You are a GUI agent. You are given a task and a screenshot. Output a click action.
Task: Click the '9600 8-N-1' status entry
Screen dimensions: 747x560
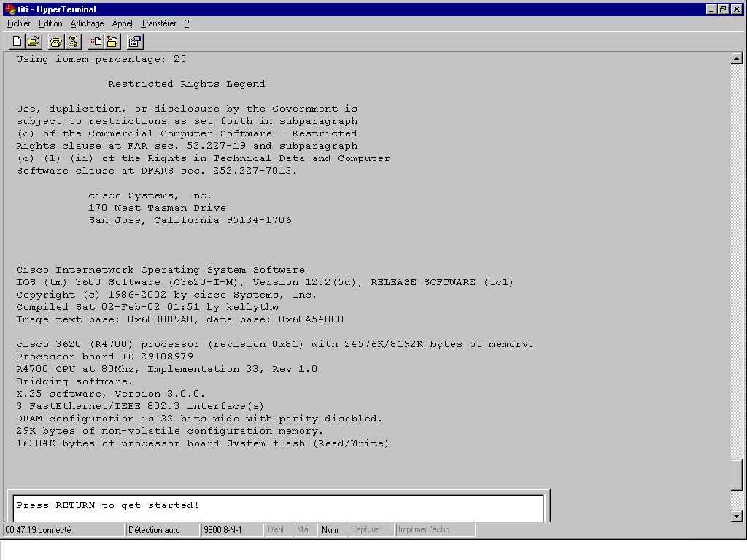point(233,529)
